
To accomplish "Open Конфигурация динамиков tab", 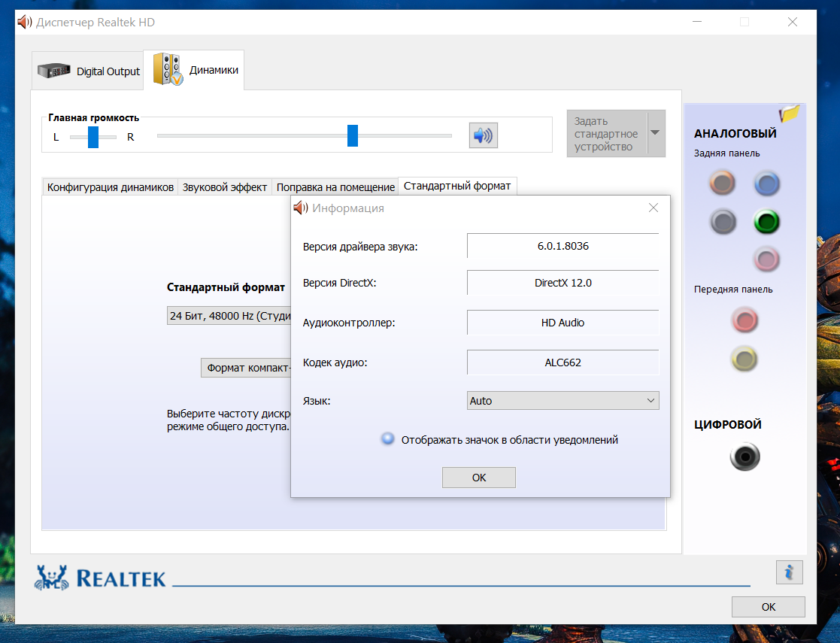I will click(x=111, y=187).
